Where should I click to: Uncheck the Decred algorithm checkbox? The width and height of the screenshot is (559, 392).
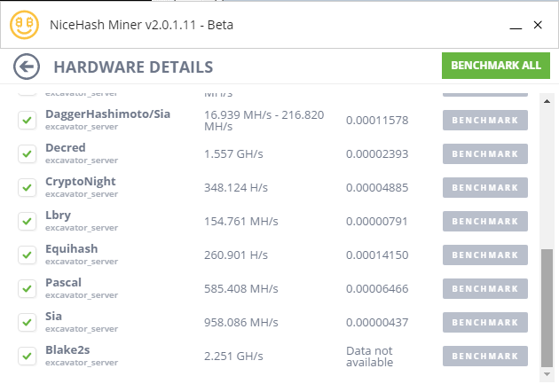[x=28, y=154]
